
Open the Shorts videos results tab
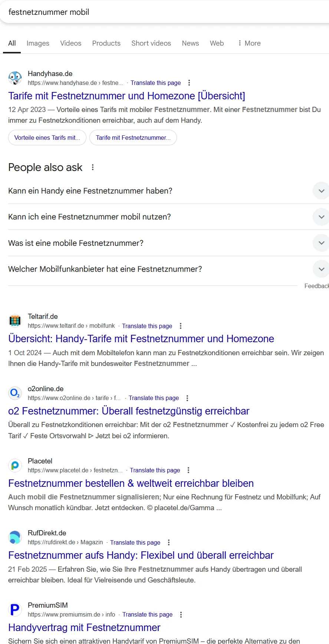151,43
